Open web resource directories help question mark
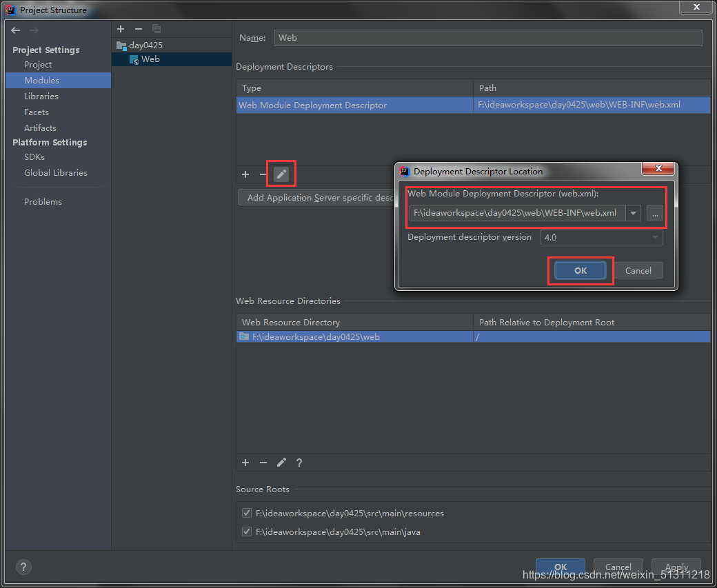Image resolution: width=717 pixels, height=588 pixels. tap(299, 463)
